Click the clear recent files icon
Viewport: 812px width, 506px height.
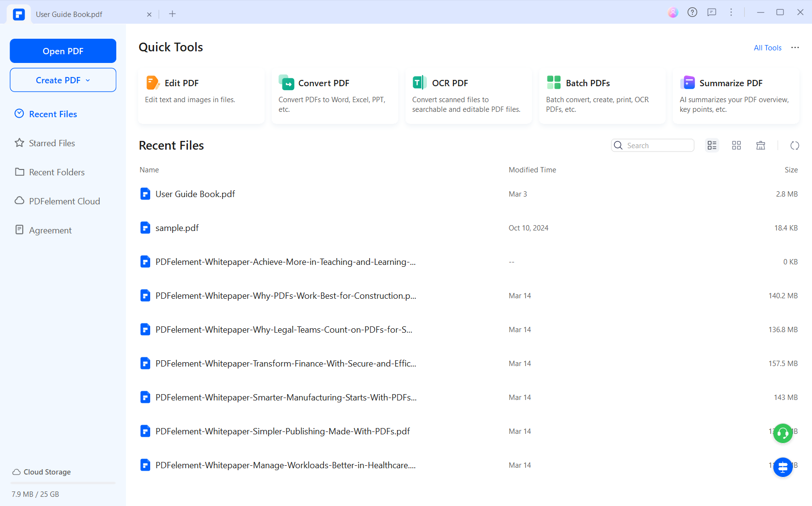point(761,145)
